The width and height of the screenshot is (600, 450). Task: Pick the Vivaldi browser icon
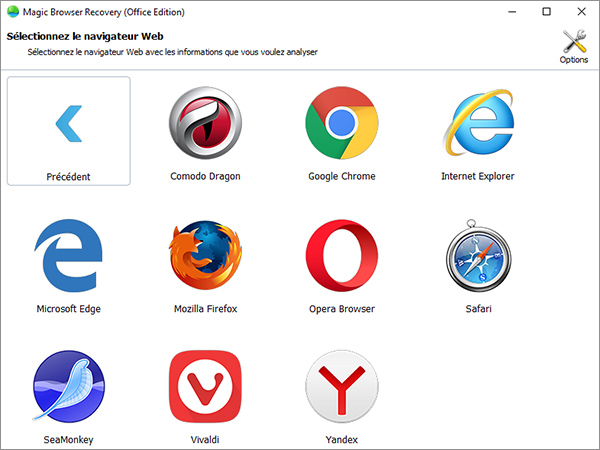pyautogui.click(x=205, y=386)
